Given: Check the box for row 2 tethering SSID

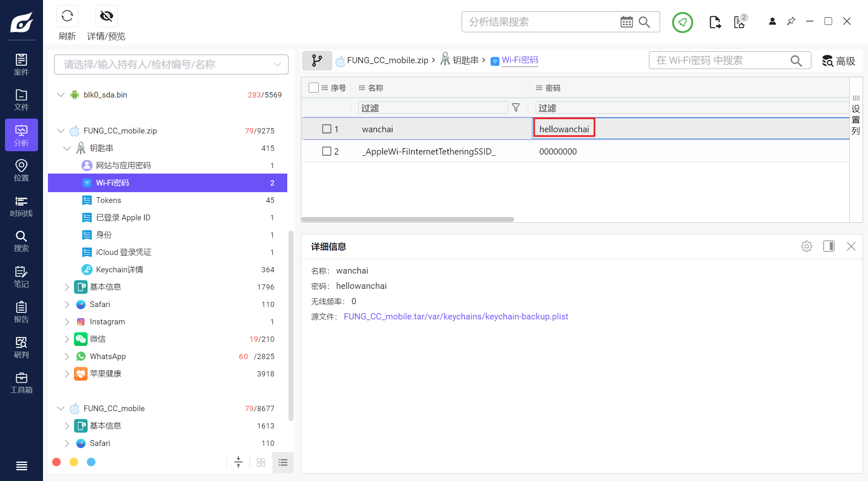Looking at the screenshot, I should coord(327,151).
